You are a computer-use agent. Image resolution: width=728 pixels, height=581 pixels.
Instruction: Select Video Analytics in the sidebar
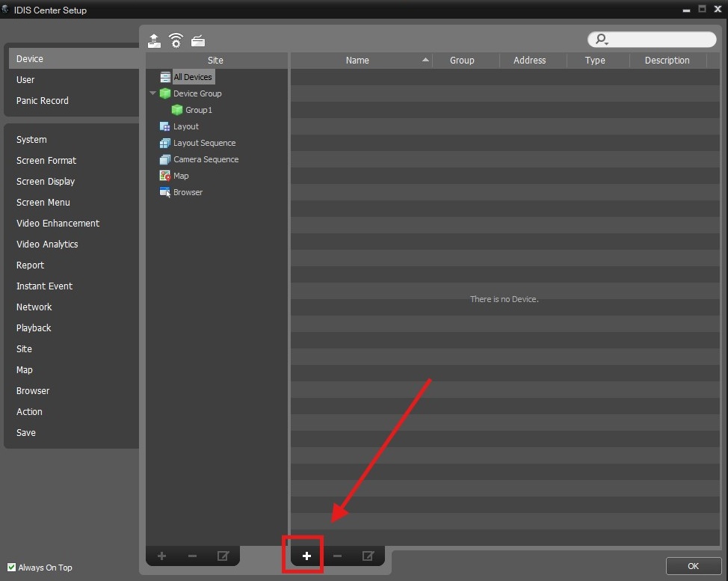click(x=47, y=245)
